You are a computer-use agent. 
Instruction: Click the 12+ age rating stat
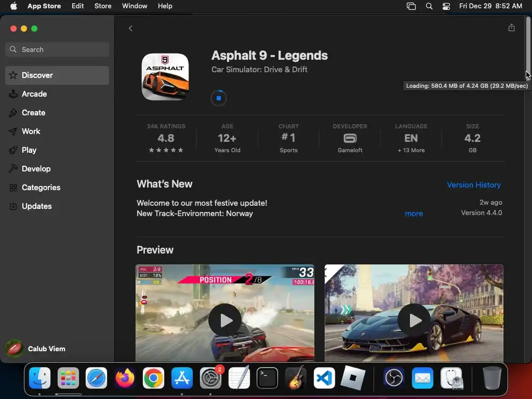click(x=228, y=138)
